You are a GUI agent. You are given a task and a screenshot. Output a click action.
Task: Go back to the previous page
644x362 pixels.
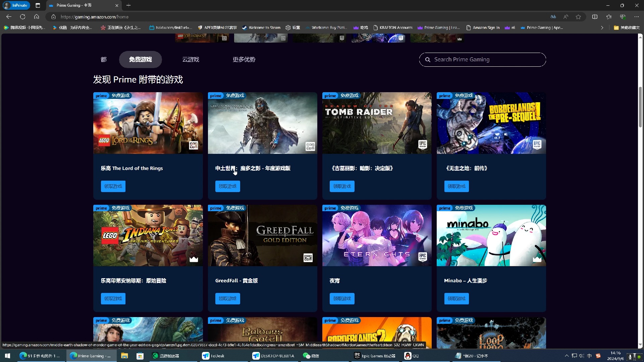(x=9, y=17)
